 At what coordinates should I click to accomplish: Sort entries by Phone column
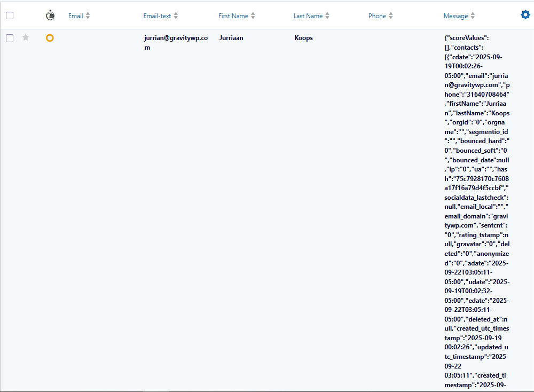click(377, 16)
